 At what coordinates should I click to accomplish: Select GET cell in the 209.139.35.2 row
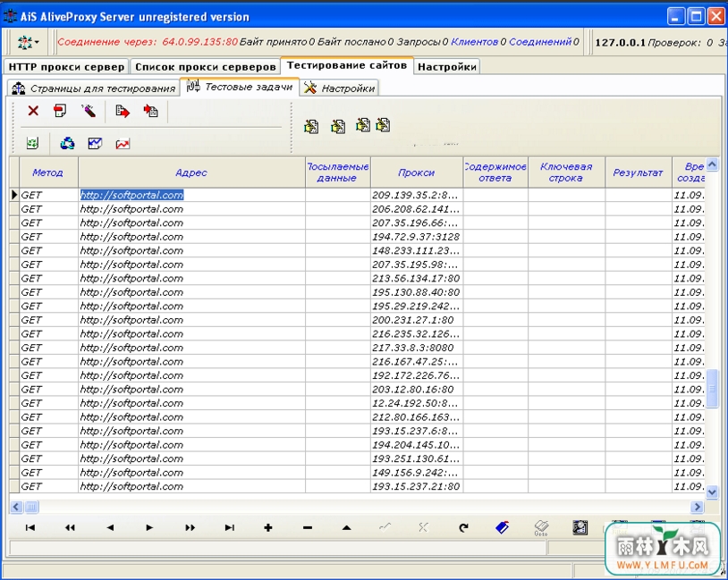(48, 195)
